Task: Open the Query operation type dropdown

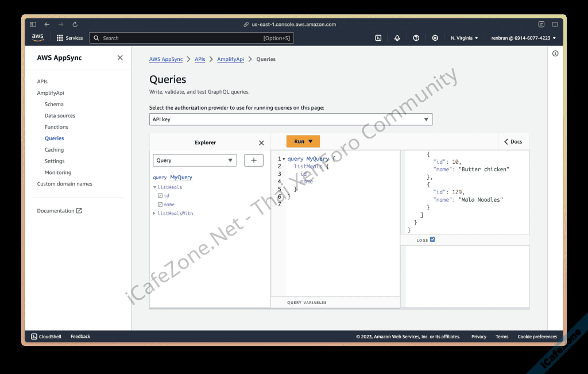Action: [195, 160]
